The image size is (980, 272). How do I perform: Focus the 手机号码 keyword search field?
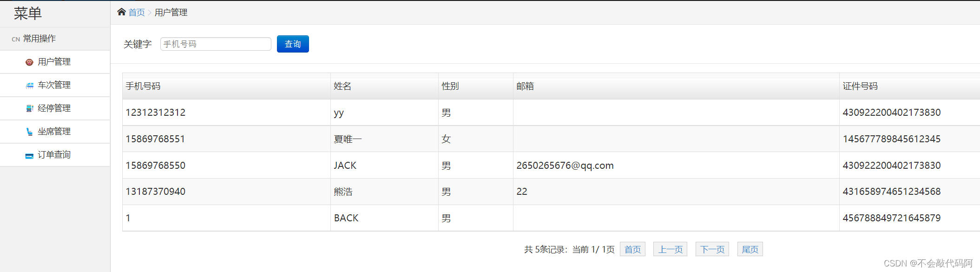(x=216, y=44)
